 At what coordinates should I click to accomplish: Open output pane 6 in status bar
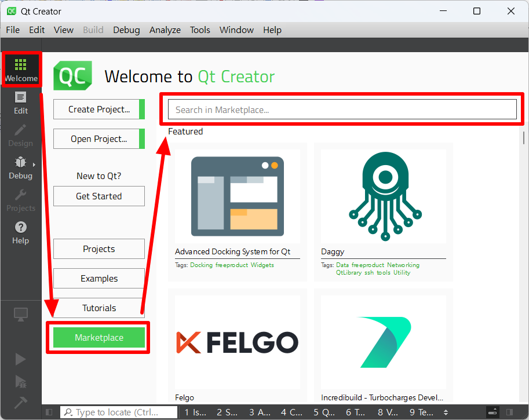(355, 412)
